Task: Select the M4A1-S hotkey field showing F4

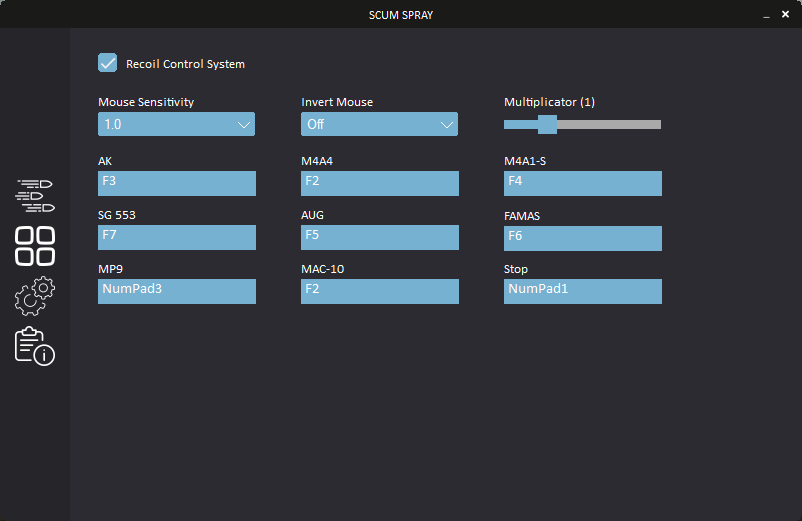Action: click(583, 184)
